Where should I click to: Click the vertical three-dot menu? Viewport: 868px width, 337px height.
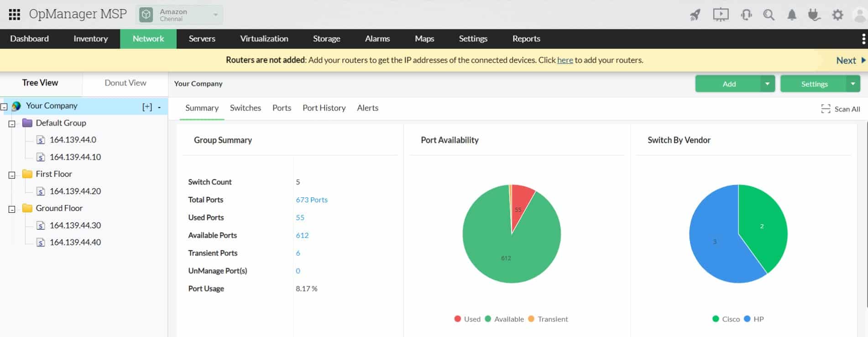[x=863, y=39]
